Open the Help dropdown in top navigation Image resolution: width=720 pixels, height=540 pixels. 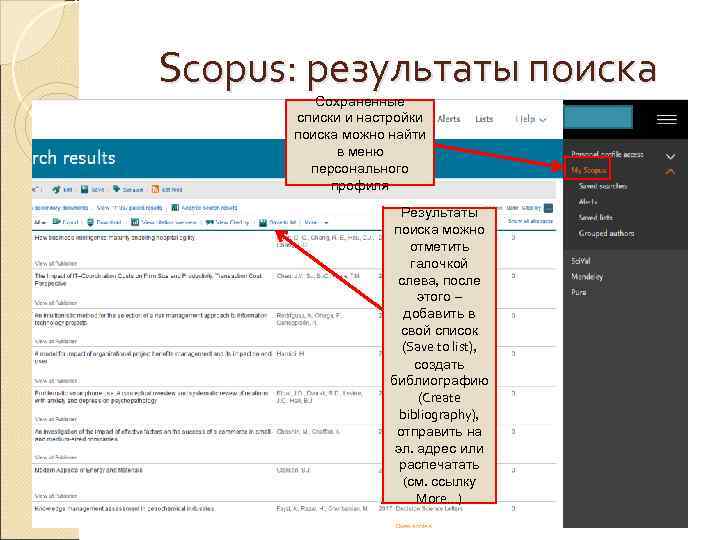pyautogui.click(x=530, y=119)
